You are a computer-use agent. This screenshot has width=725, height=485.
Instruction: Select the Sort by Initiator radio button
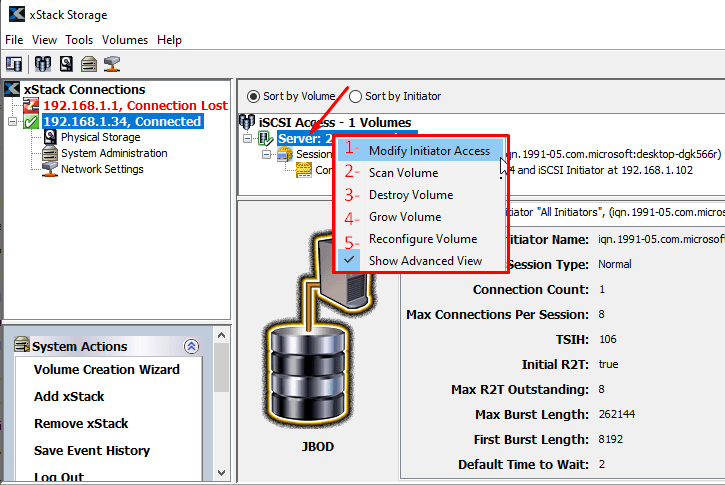(355, 97)
